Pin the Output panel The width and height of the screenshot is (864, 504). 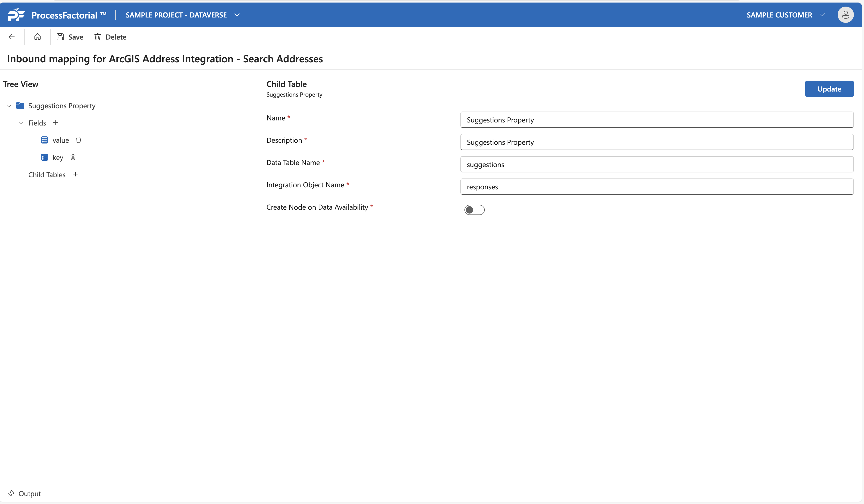11,493
